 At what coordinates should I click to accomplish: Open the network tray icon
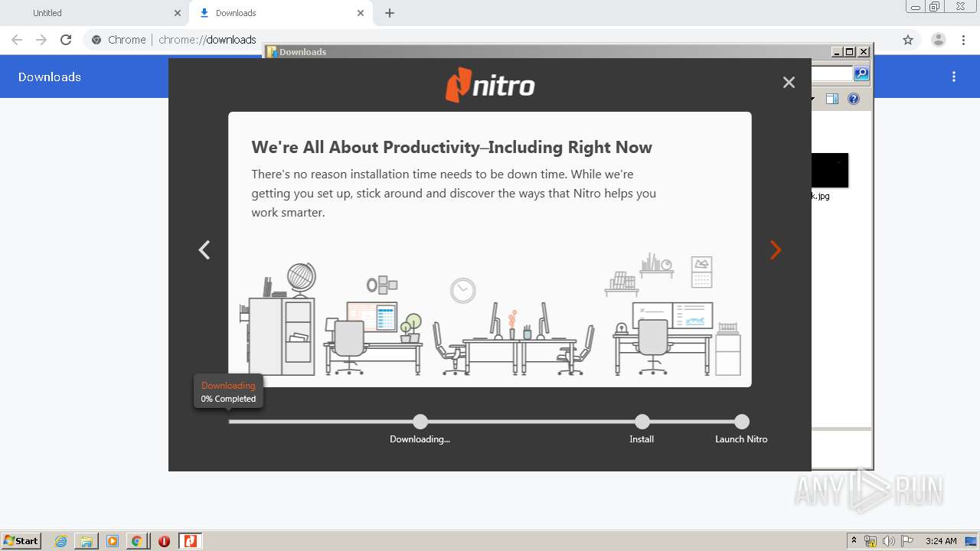(871, 541)
